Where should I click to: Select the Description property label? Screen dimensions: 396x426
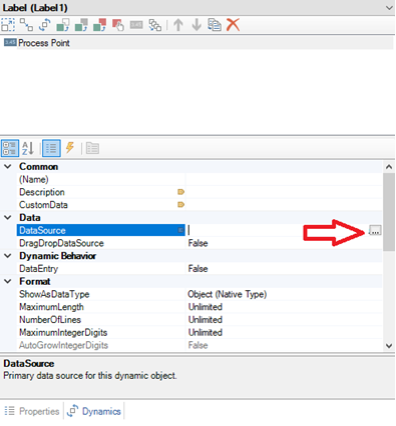pyautogui.click(x=42, y=192)
